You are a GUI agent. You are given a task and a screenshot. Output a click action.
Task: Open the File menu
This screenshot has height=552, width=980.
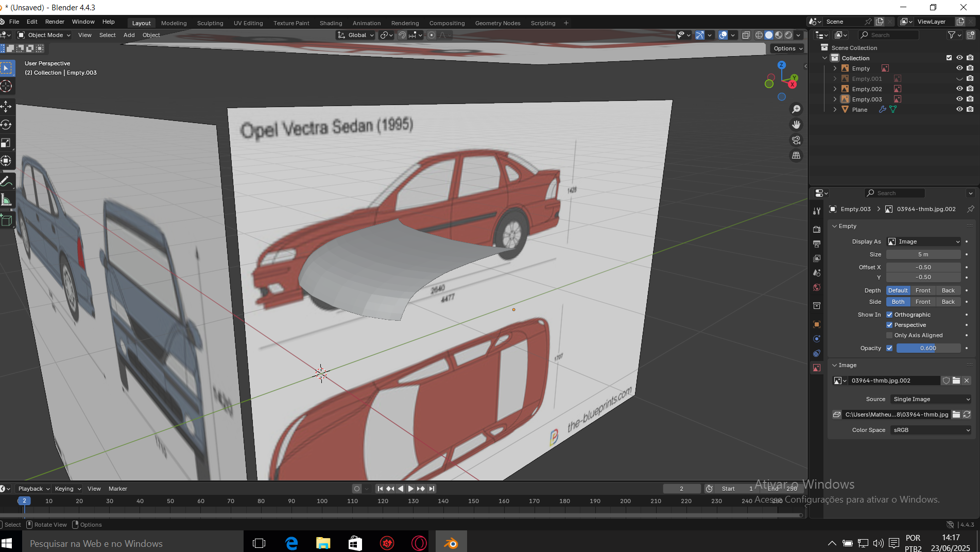pos(14,22)
